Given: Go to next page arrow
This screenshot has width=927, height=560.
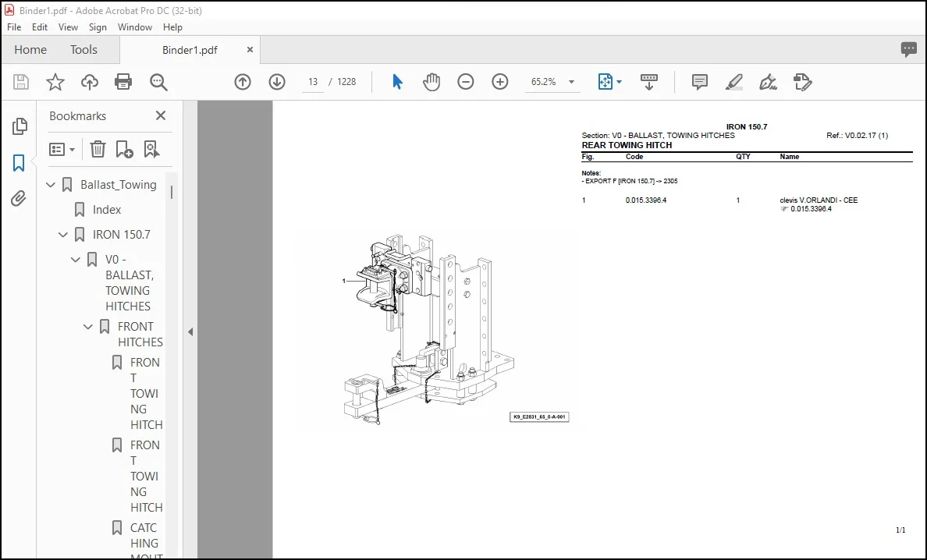Looking at the screenshot, I should (x=277, y=82).
